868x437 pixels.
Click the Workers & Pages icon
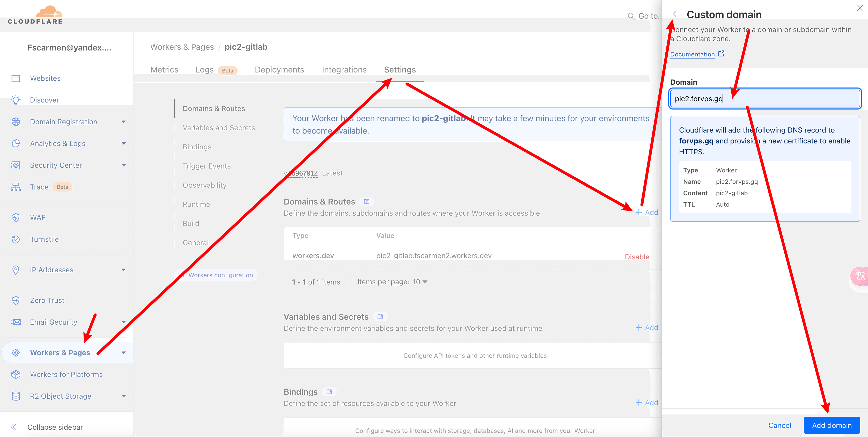16,353
